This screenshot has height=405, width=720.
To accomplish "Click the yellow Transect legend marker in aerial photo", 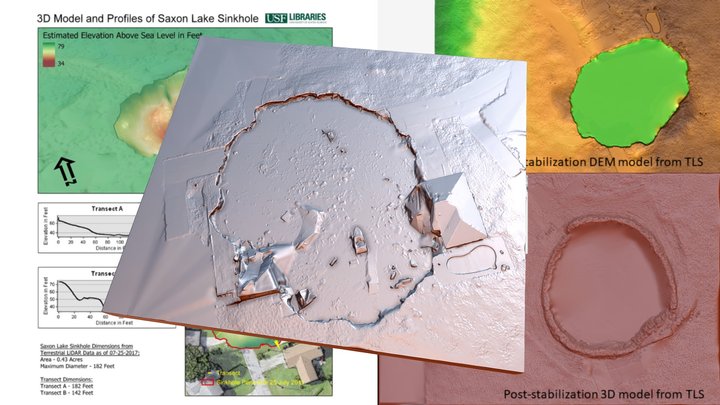I will click(210, 373).
